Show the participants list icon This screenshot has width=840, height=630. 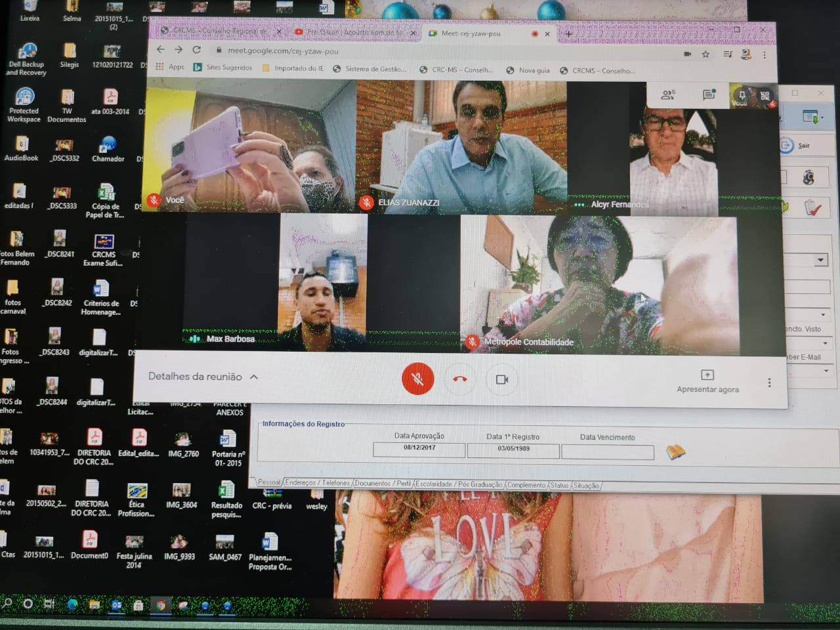point(668,95)
